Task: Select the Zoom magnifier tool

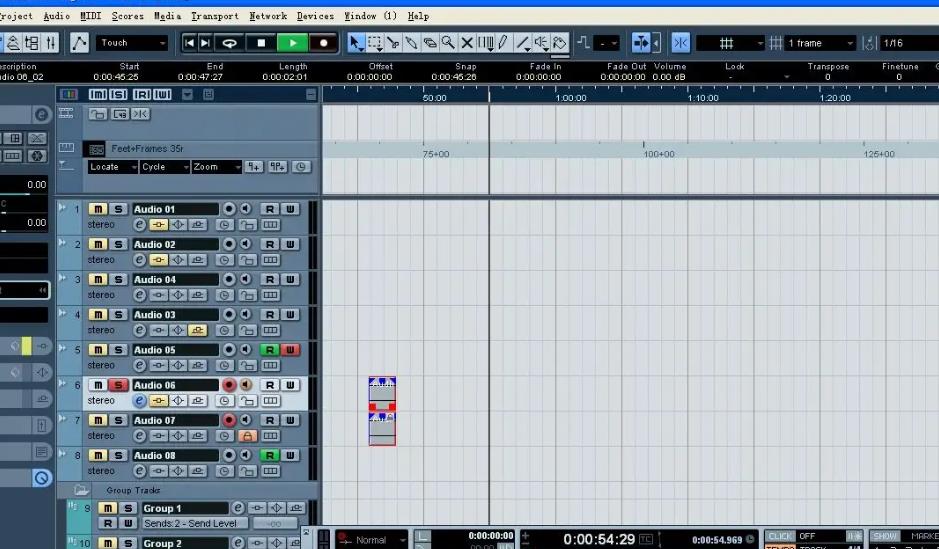Action: tap(448, 43)
